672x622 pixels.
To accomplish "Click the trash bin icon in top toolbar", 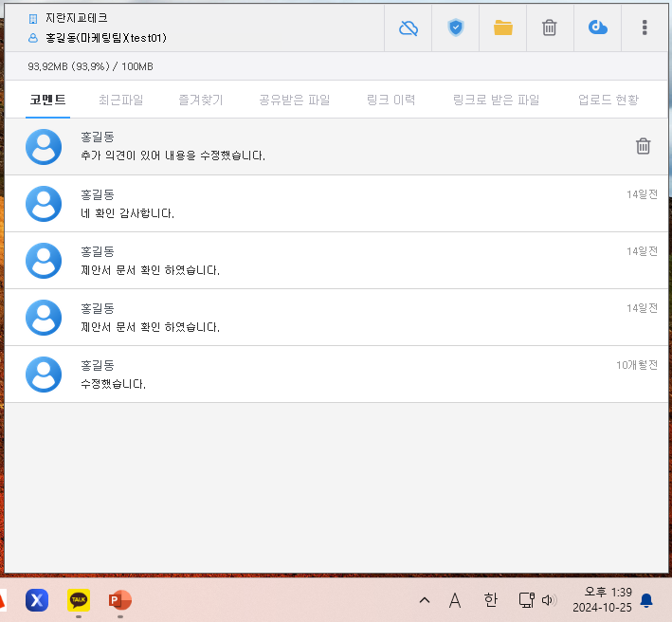I will [x=549, y=27].
